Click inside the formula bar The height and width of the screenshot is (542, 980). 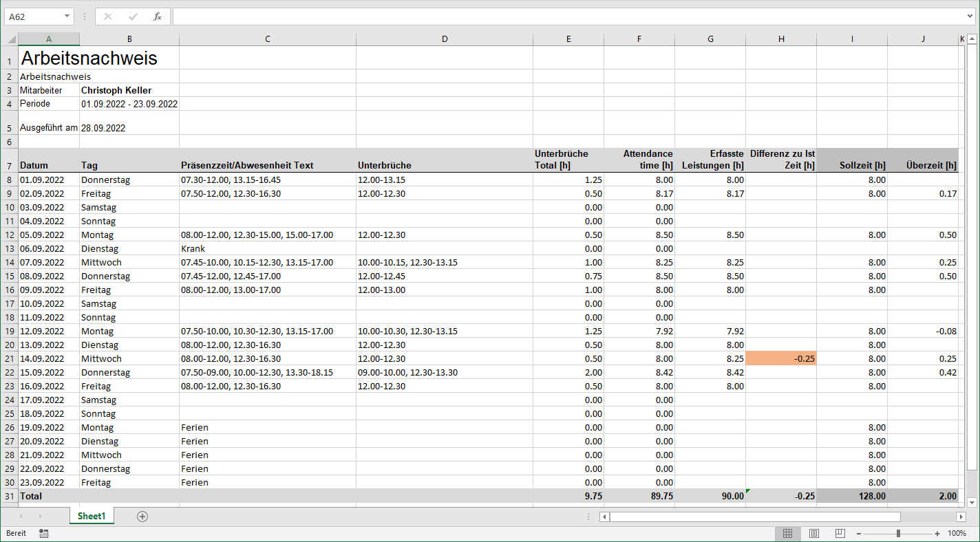pyautogui.click(x=482, y=16)
